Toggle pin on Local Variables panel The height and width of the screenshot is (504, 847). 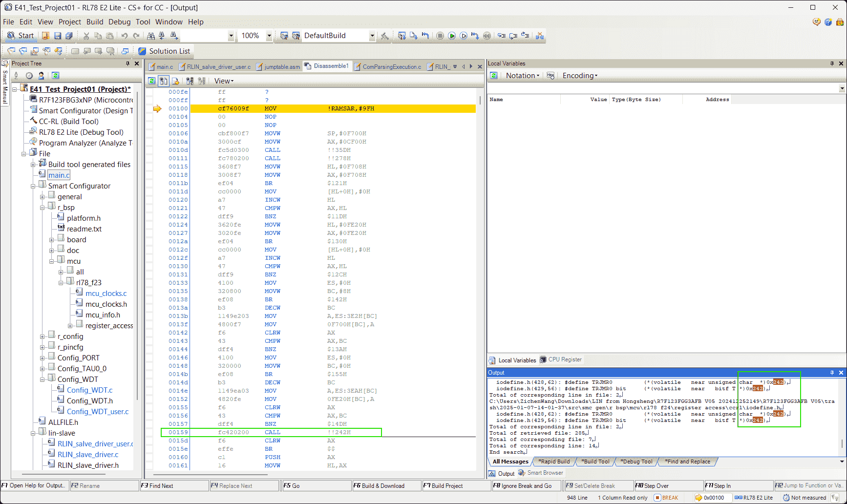(832, 63)
